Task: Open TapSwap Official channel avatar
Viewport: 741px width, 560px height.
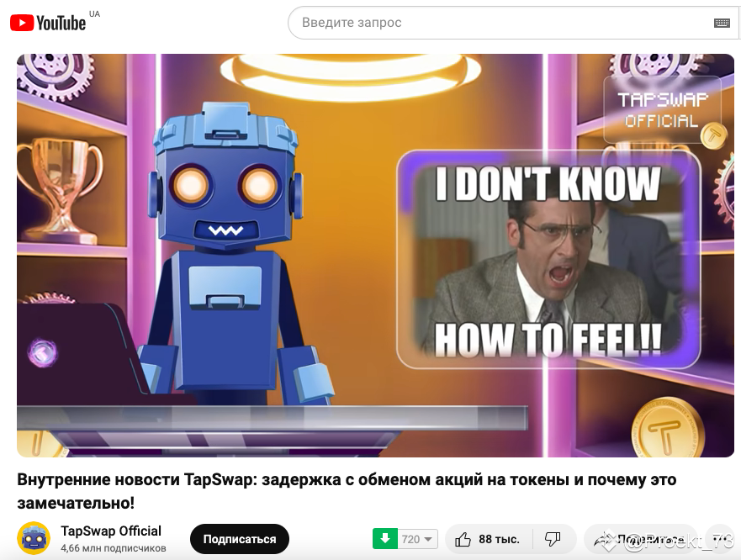Action: coord(34,538)
